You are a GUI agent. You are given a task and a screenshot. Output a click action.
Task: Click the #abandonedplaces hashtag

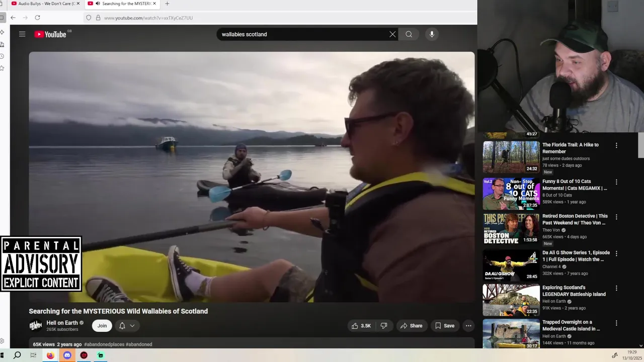coord(104,344)
